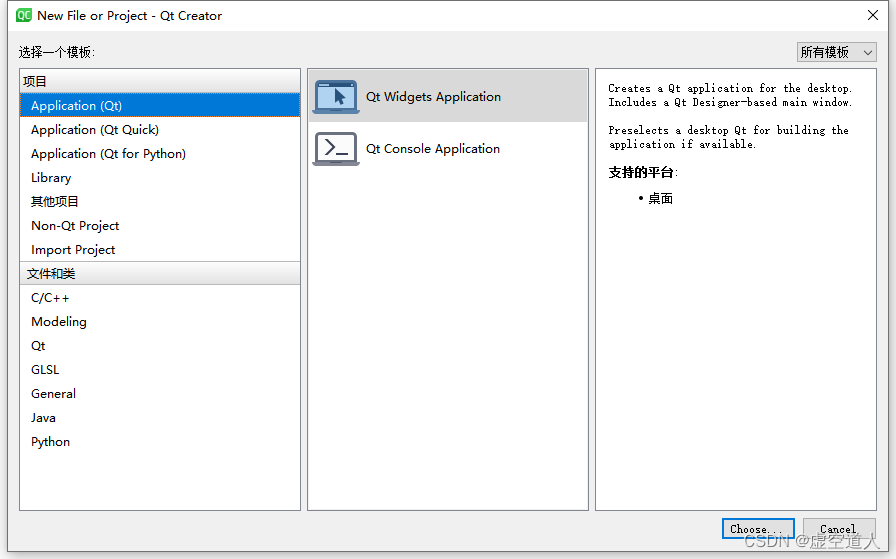Select the Qt Widgets Application icon
This screenshot has width=896, height=559.
point(336,97)
